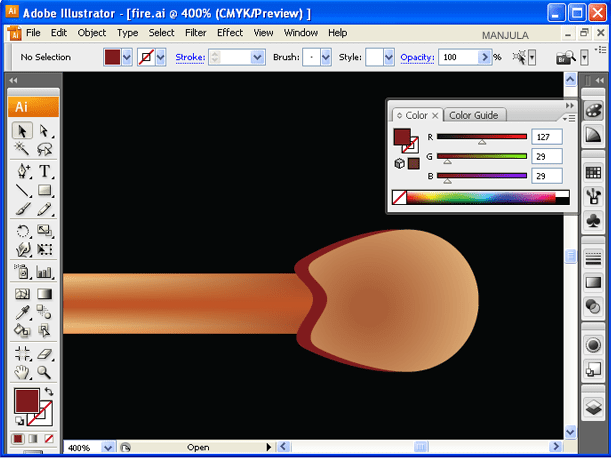Screen dimensions: 611x459
Task: Select the Eraser tool
Action: pyautogui.click(x=44, y=353)
